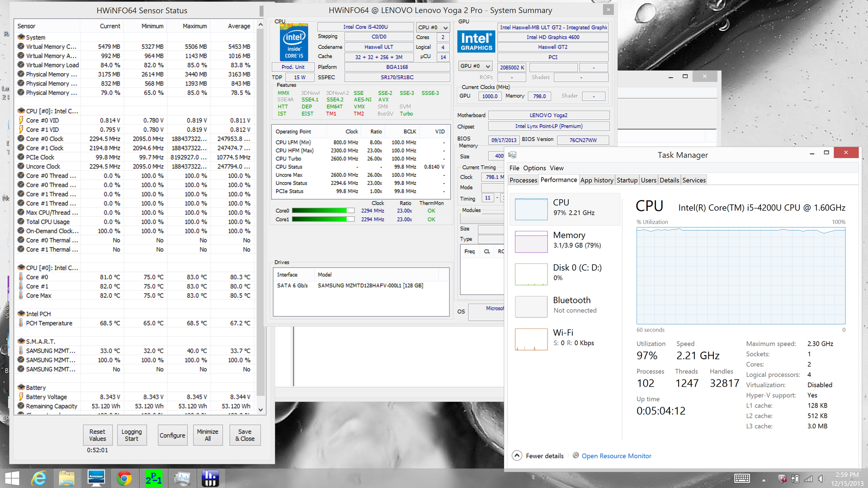The image size is (868, 488).
Task: Select the PCIe Clock sensor row
Action: [135, 157]
